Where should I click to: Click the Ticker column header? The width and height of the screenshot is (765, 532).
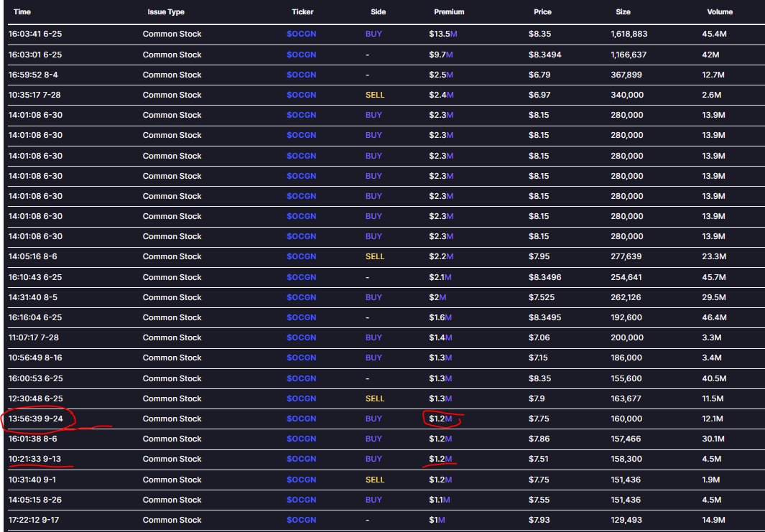(302, 11)
